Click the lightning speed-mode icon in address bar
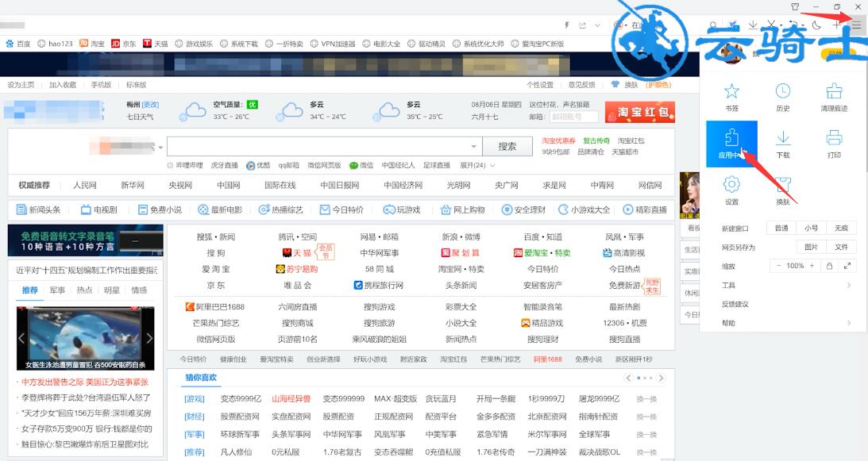The width and height of the screenshot is (868, 461). [x=566, y=25]
